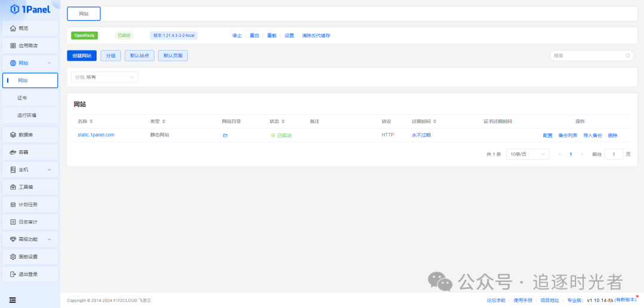Open 应用商店 in the sidebar

point(28,46)
